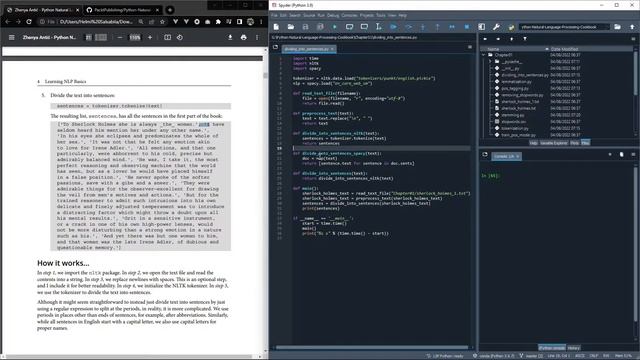Switch to Variable Explorer tab
Viewport: 640px width, 360px height.
pyautogui.click(x=554, y=143)
